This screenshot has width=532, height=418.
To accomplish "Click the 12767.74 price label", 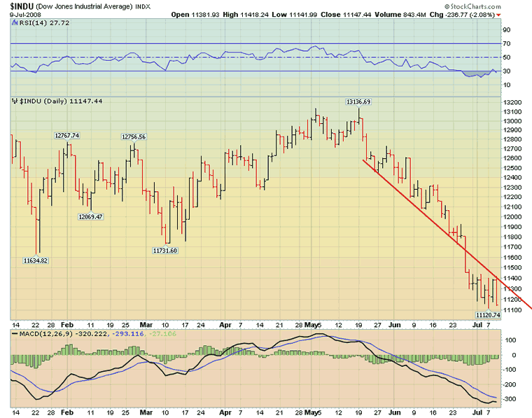I will [66, 136].
